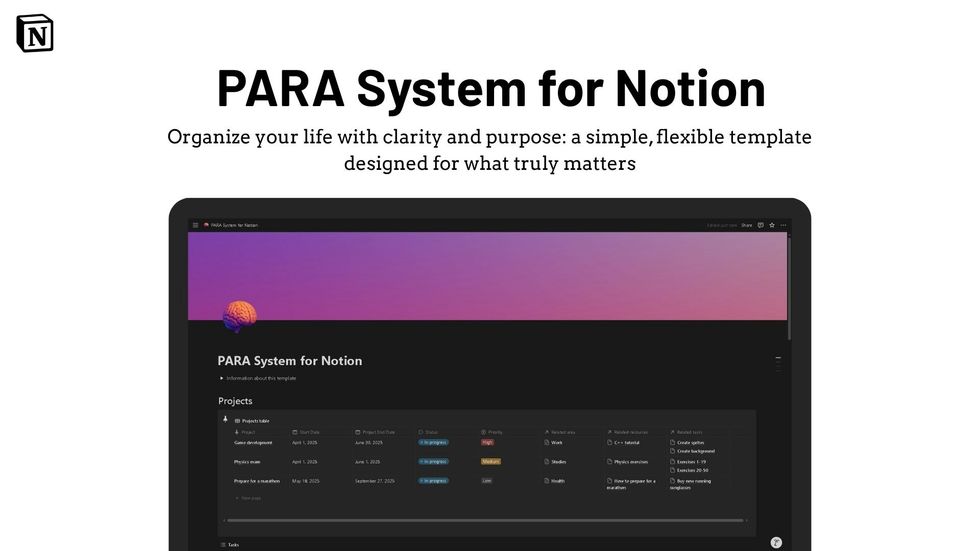
Task: Click the In progress status for Physics exam
Action: pos(433,461)
